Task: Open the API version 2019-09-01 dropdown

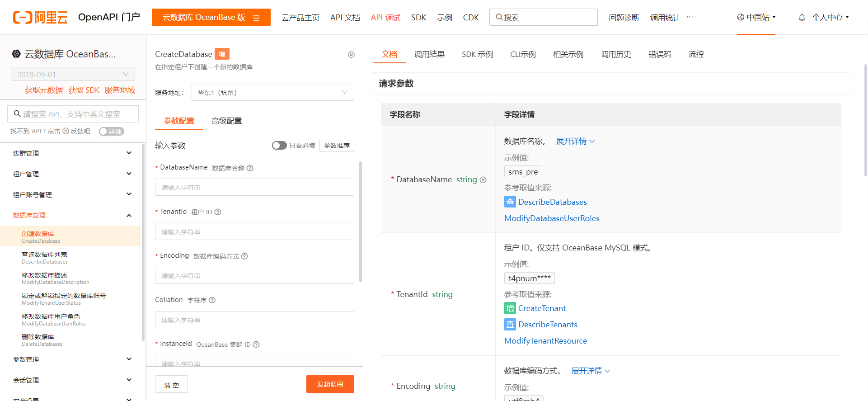Action: tap(73, 74)
